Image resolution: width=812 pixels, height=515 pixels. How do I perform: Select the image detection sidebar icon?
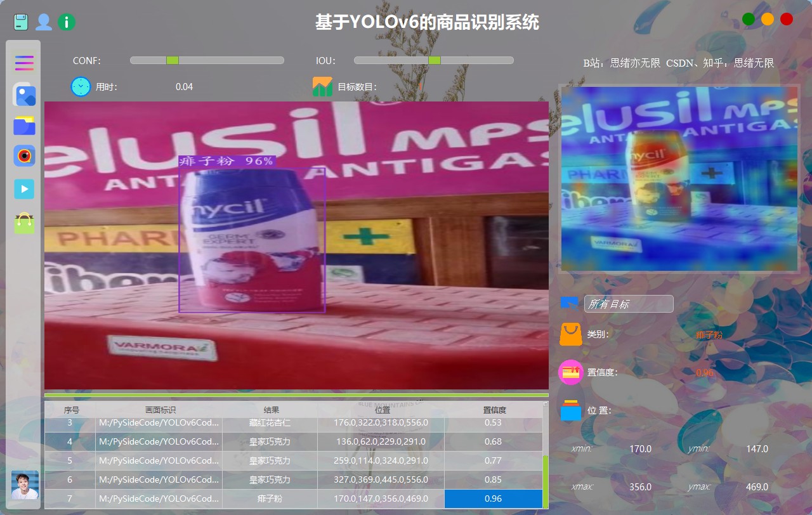[24, 95]
